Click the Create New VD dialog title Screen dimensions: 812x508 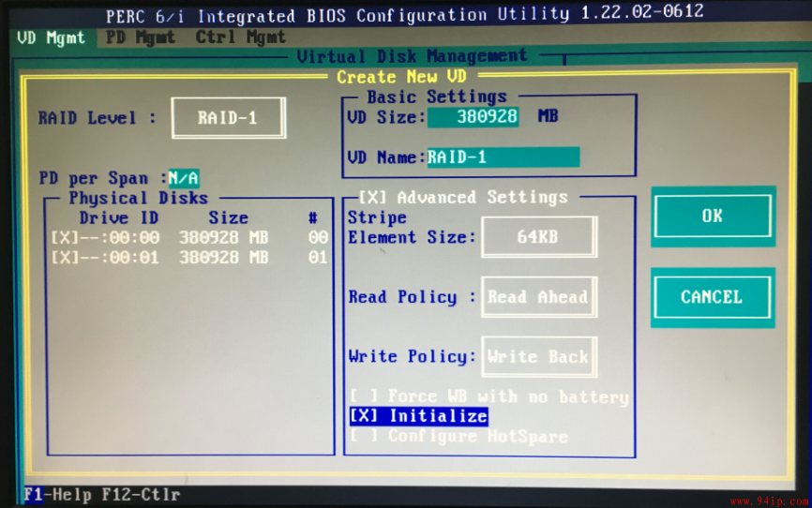point(402,77)
